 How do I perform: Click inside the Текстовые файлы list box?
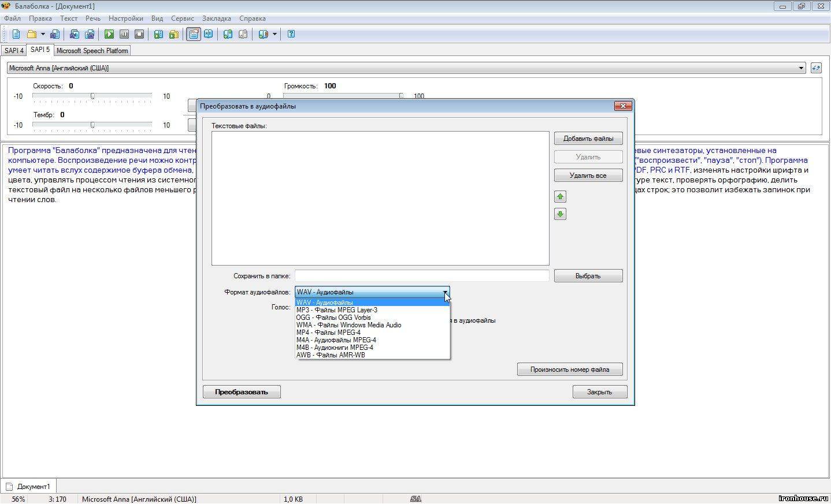(x=380, y=198)
